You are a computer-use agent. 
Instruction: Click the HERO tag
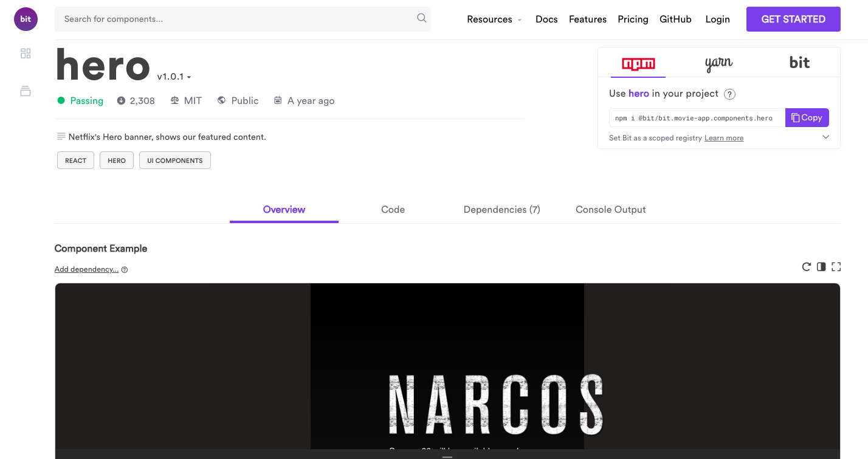point(117,160)
